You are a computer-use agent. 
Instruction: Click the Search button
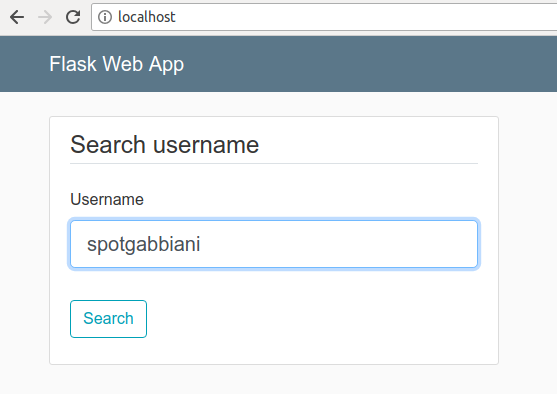[x=108, y=319]
